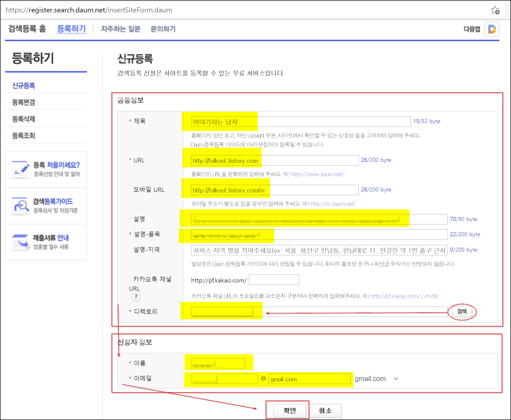Select 등록변경 in the sidebar
The width and height of the screenshot is (511, 420).
tap(24, 102)
